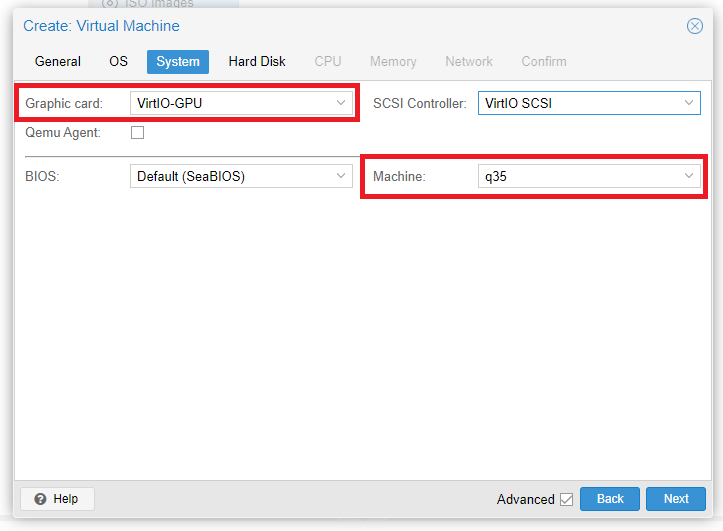
Task: Switch to the General tab
Action: pyautogui.click(x=58, y=61)
